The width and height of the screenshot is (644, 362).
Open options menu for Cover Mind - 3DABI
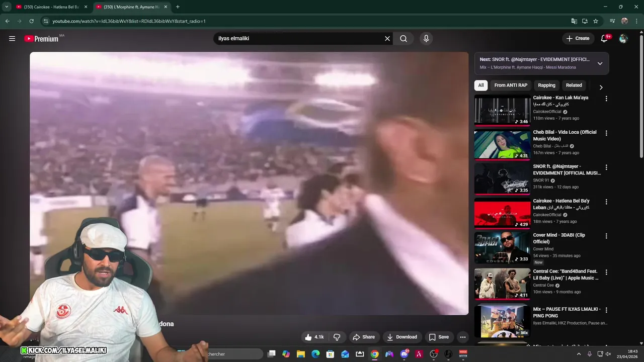tap(606, 236)
